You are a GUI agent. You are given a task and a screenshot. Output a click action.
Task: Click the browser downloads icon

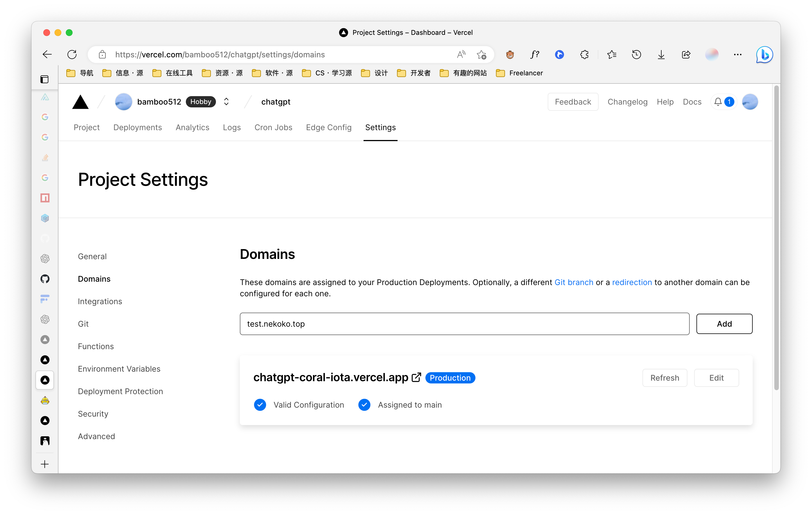coord(661,55)
